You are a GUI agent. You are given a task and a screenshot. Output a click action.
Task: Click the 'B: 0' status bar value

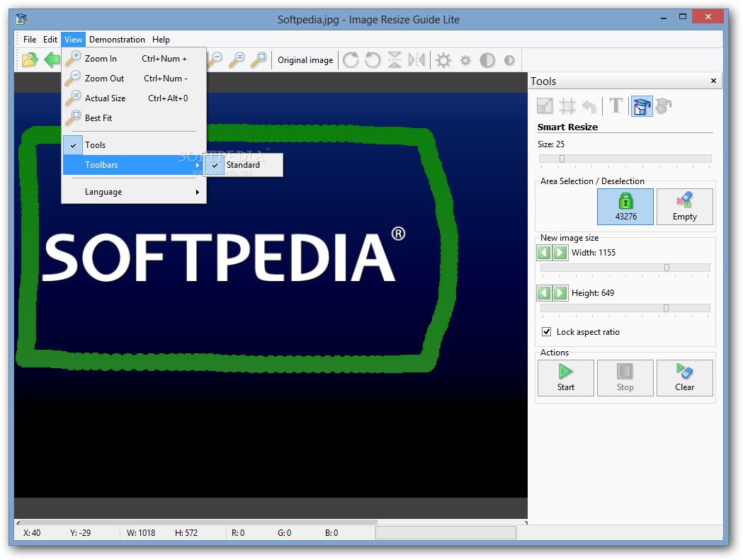[331, 533]
